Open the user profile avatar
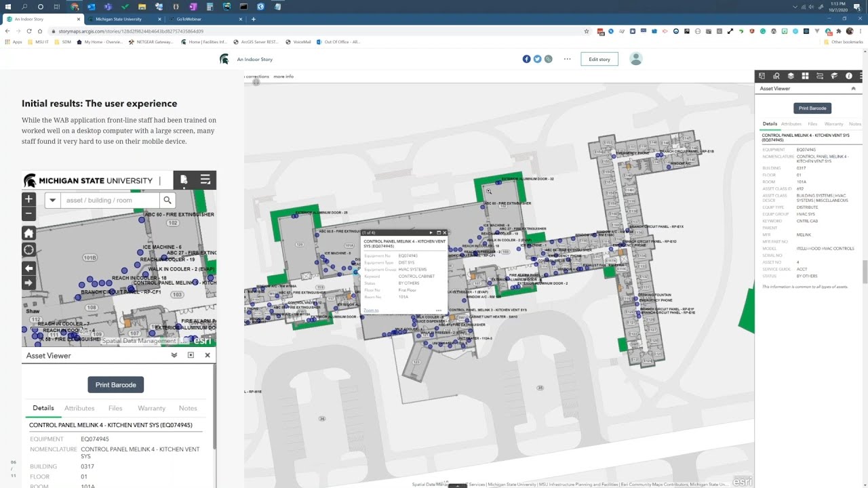This screenshot has height=488, width=868. [636, 59]
